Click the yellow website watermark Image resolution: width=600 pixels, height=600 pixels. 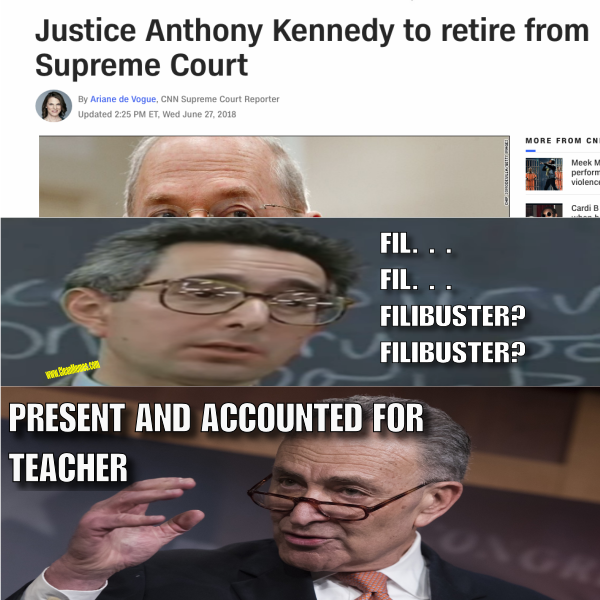tap(73, 369)
